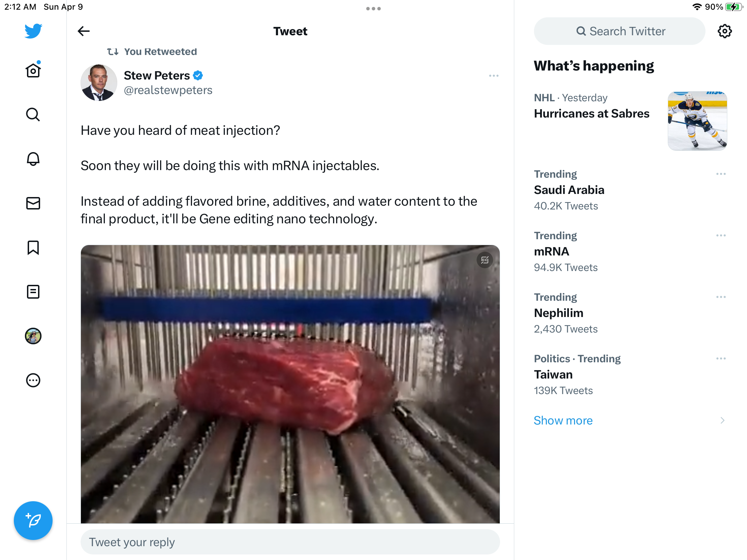This screenshot has height=560, width=747.
Task: Open options for mRNA trend
Action: point(721,235)
